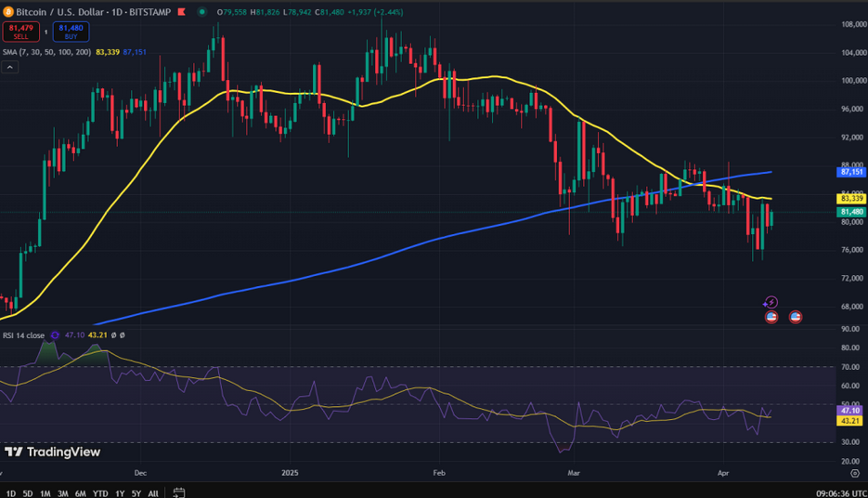Click the red SELL 81,479 button
The width and height of the screenshot is (868, 498).
(x=21, y=32)
